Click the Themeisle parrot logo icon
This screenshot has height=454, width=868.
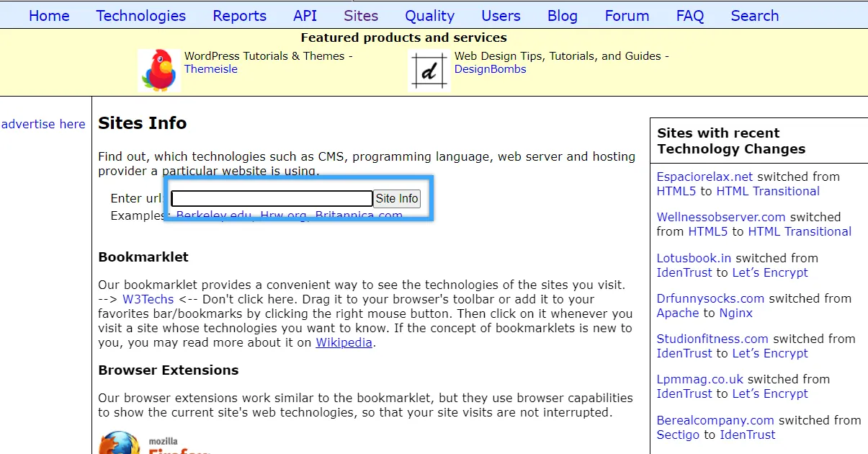pyautogui.click(x=159, y=70)
